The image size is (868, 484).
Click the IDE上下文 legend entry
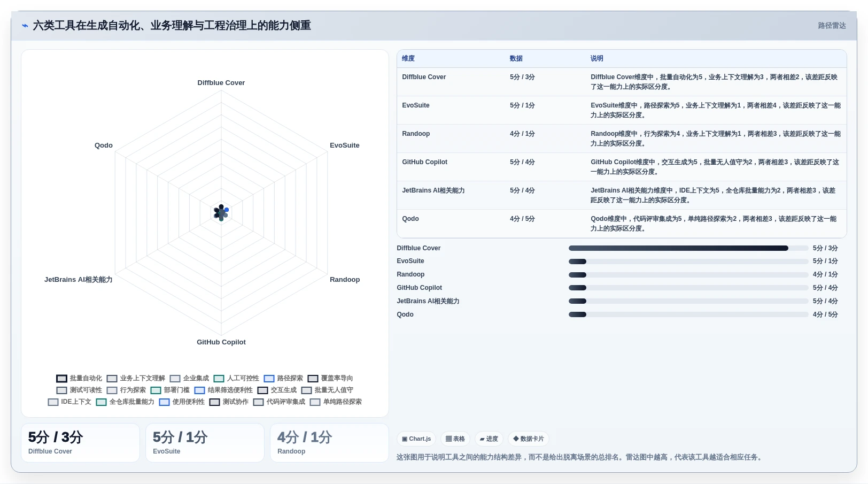pyautogui.click(x=69, y=402)
